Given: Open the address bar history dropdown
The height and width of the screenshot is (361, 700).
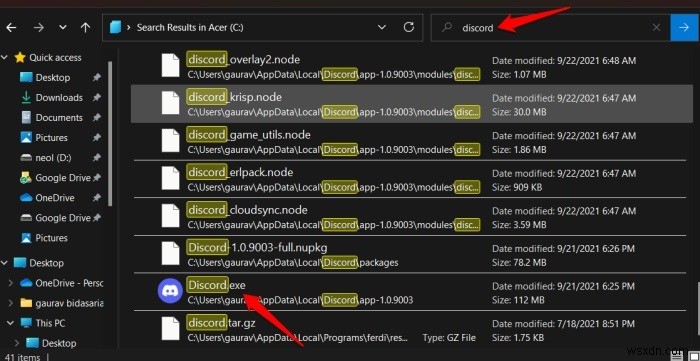Looking at the screenshot, I should click(382, 28).
